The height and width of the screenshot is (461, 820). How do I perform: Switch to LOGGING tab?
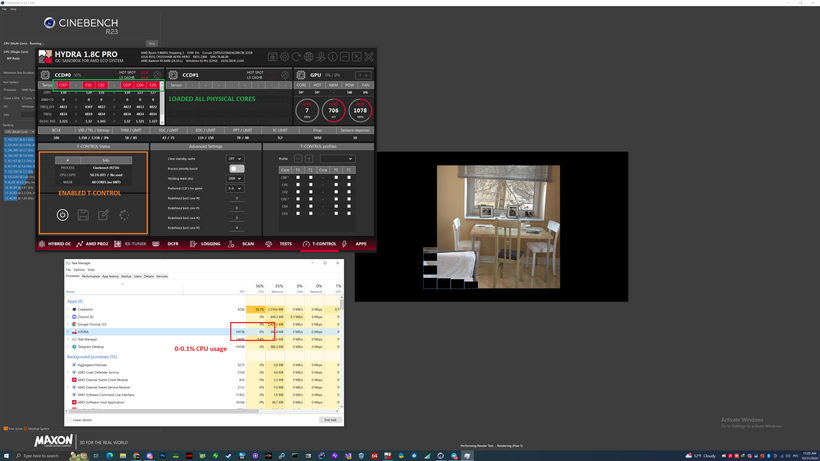point(206,244)
